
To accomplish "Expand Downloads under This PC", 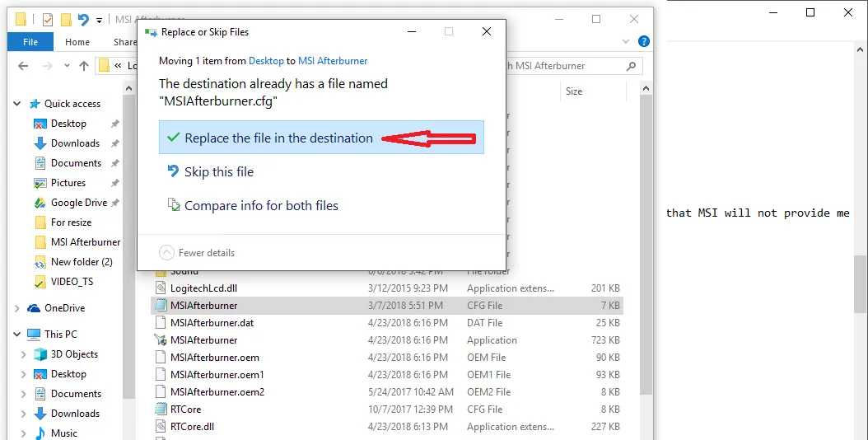I will point(24,414).
